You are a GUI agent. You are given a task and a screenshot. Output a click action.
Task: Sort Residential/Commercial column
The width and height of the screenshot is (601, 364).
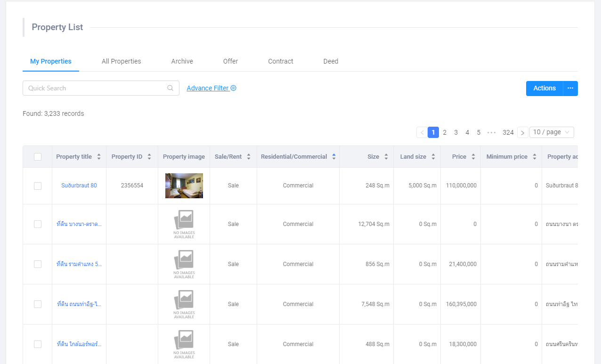tap(334, 157)
